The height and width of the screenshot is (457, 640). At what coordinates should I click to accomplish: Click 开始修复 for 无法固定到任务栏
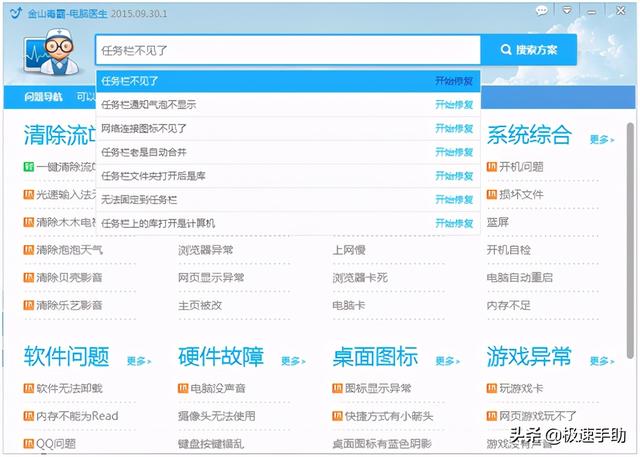tap(454, 200)
